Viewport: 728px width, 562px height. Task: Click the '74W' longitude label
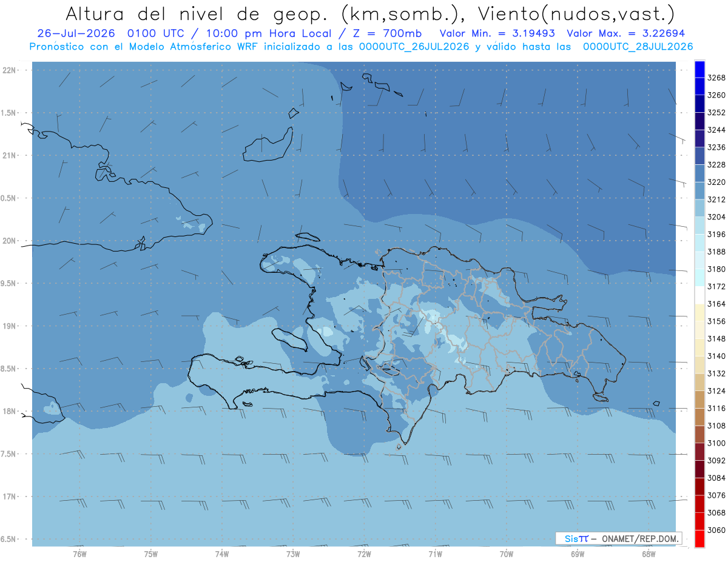coord(222,554)
